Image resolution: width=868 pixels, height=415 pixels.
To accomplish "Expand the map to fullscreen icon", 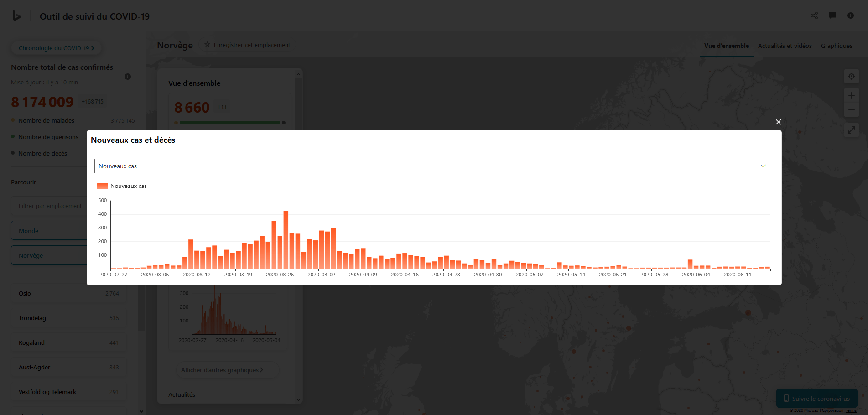I will coord(851,130).
